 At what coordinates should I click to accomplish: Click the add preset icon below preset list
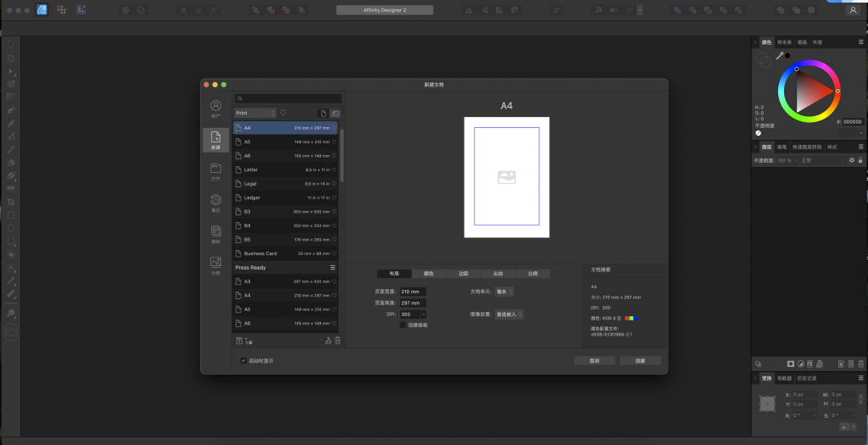[x=239, y=341]
